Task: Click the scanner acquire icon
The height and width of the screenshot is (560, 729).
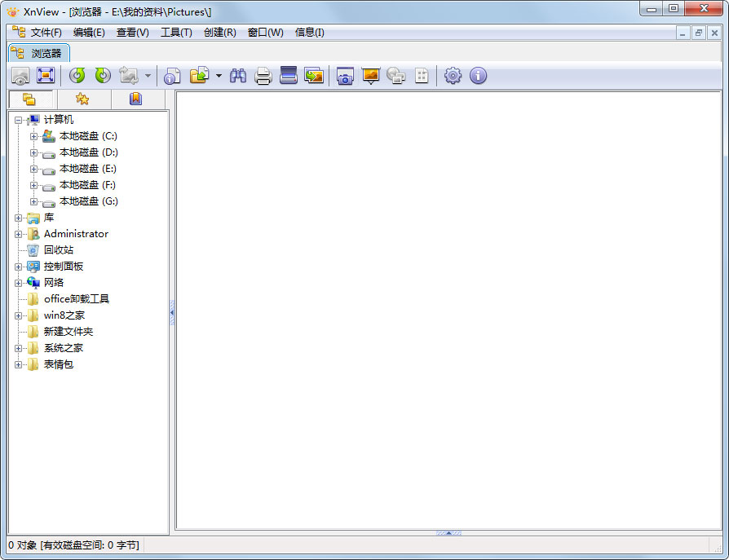Action: tap(289, 76)
